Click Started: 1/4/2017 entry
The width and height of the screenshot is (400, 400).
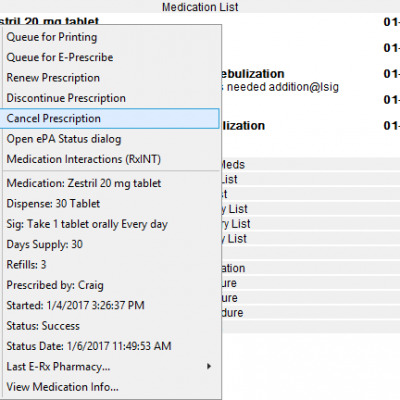pos(110,305)
